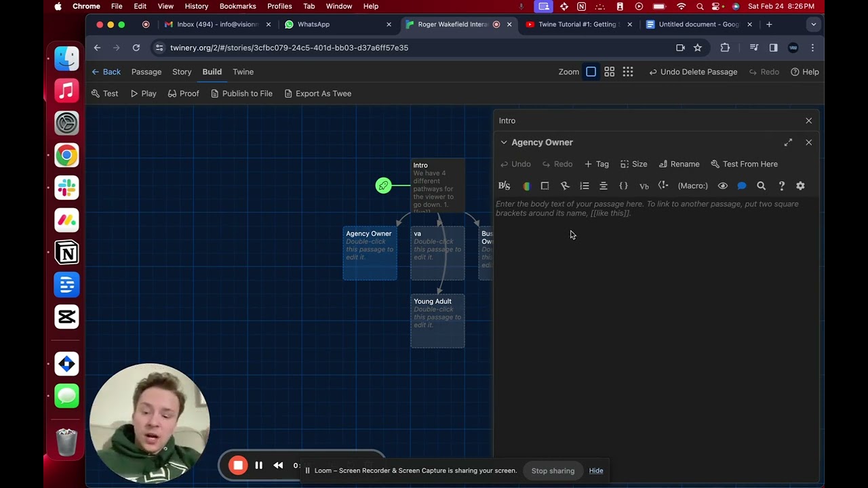Select the Agency Owner passage card
The height and width of the screenshot is (488, 868).
[x=370, y=253]
